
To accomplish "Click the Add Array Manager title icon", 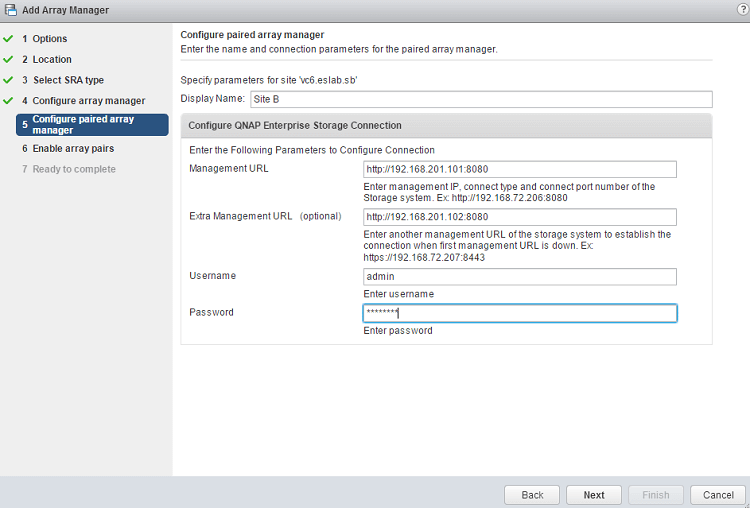I will coord(10,10).
